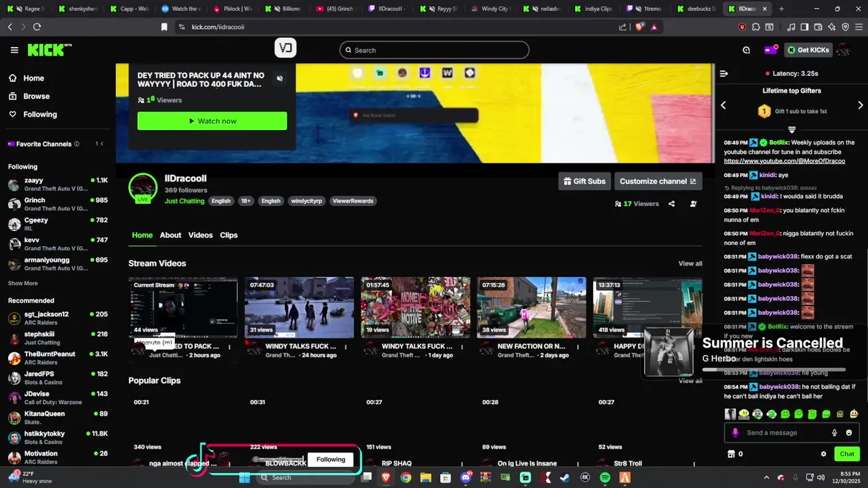Open zaayy channel in Following list
This screenshot has height=488, width=868.
pyautogui.click(x=58, y=184)
